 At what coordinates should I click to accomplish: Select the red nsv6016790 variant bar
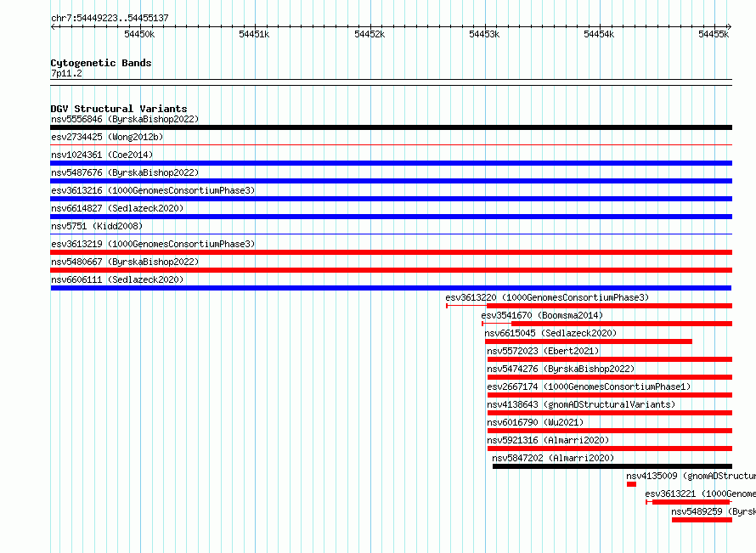tap(609, 431)
